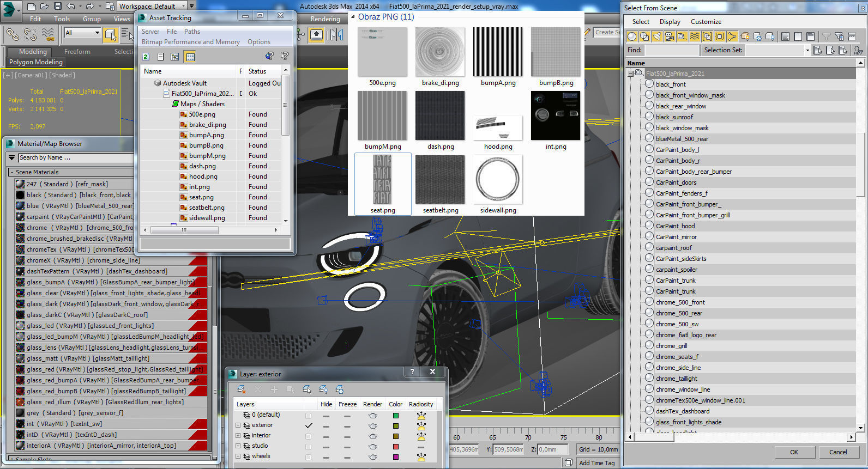Open the Rendering menu

[325, 19]
